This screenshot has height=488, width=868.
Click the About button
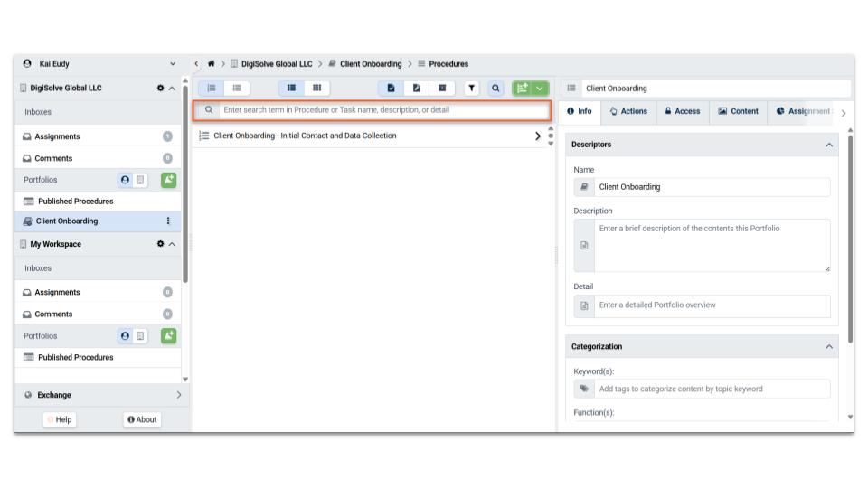coord(142,419)
